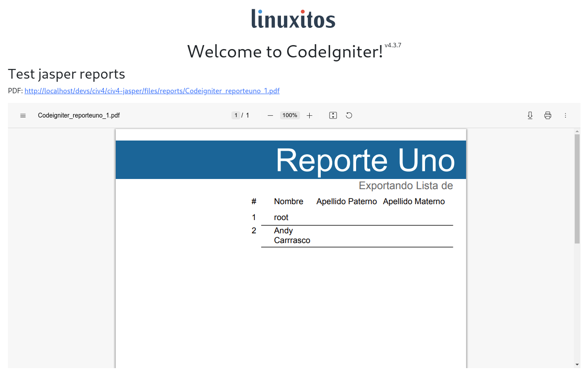This screenshot has width=588, height=388.
Task: Click the linuxitos logo
Action: click(293, 19)
